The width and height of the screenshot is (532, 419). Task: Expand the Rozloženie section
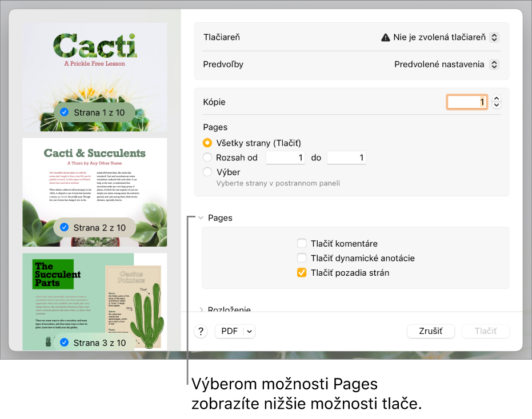[201, 309]
